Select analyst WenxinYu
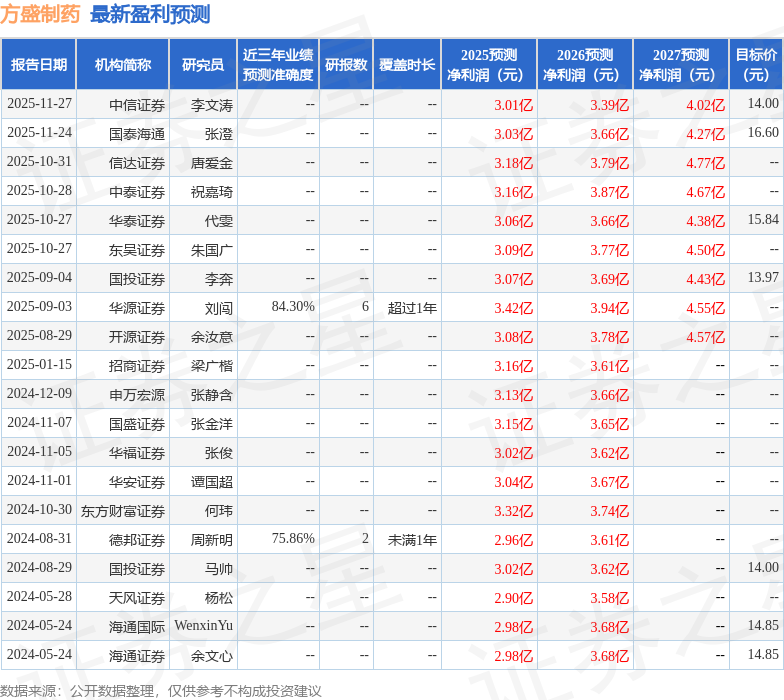Screen dimensions: 784x700 [204, 626]
